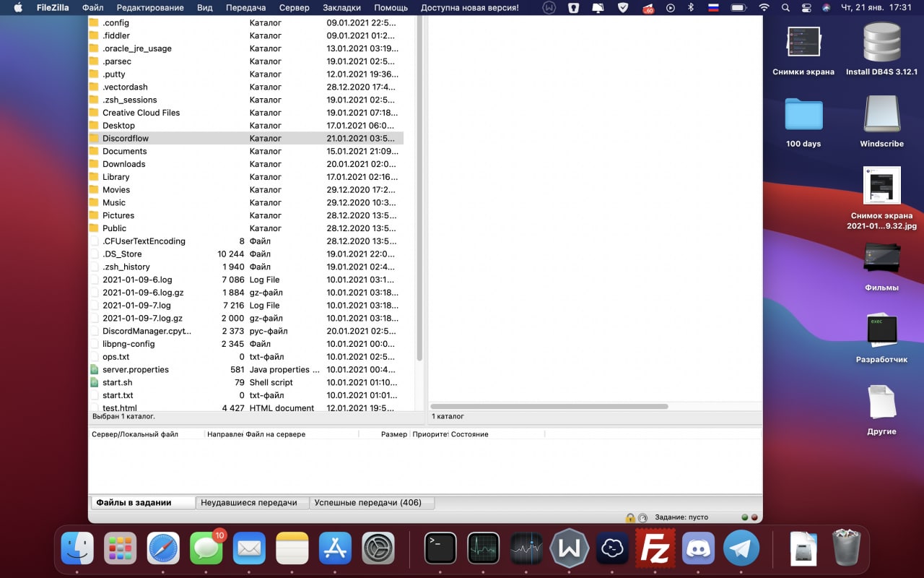
Task: Open the Trash in the Dock
Action: click(846, 548)
